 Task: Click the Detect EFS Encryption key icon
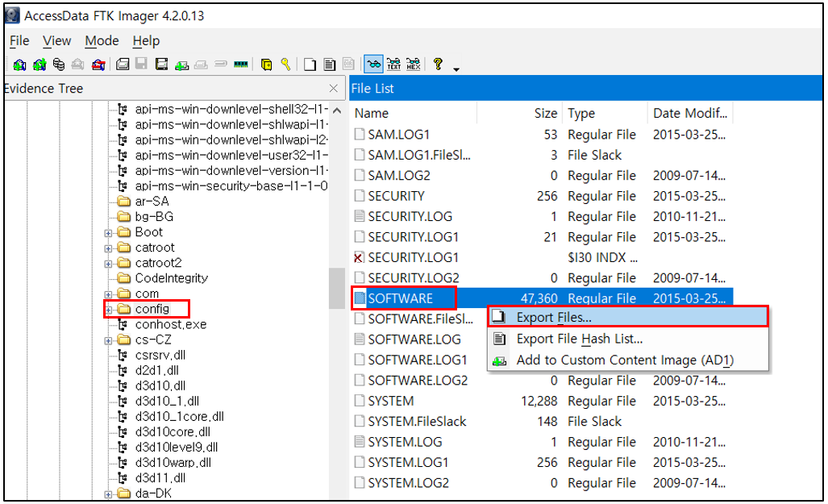pos(285,65)
